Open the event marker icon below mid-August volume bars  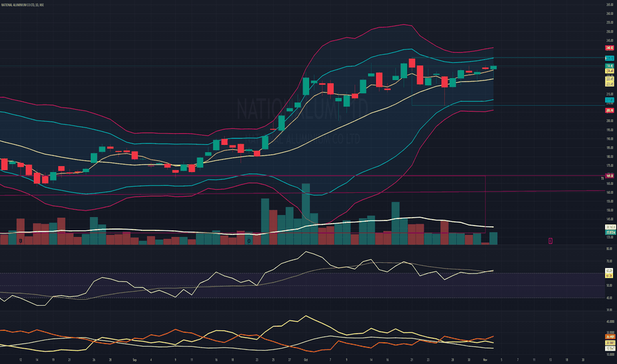[21, 241]
